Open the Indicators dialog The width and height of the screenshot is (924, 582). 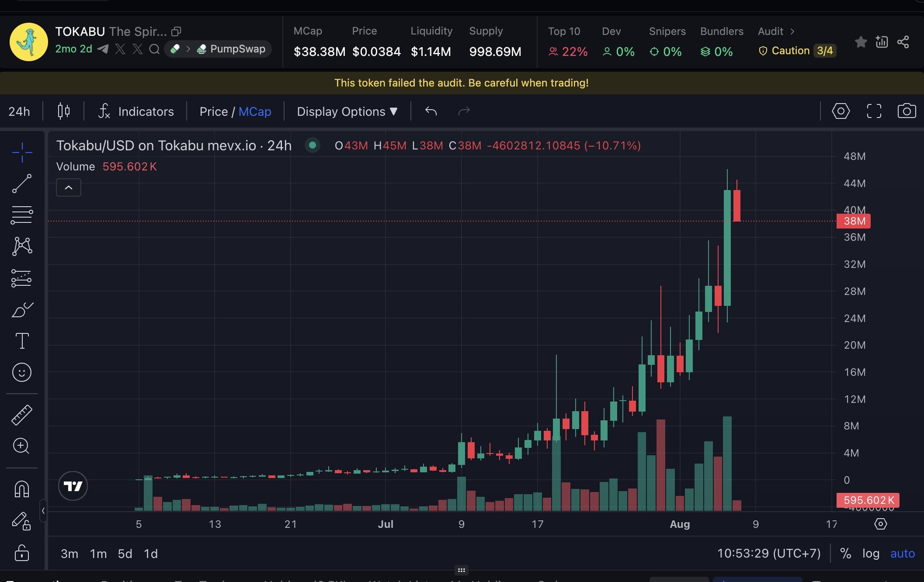(136, 111)
